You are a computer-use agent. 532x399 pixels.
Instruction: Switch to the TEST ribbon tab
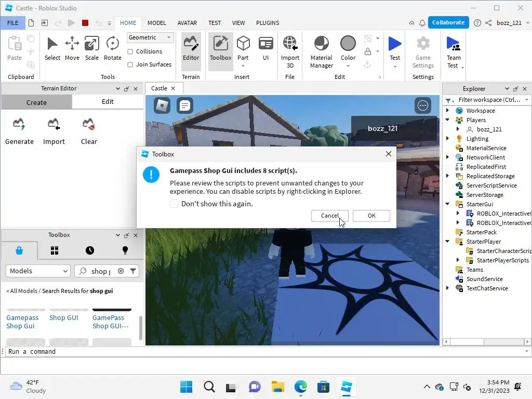click(215, 23)
